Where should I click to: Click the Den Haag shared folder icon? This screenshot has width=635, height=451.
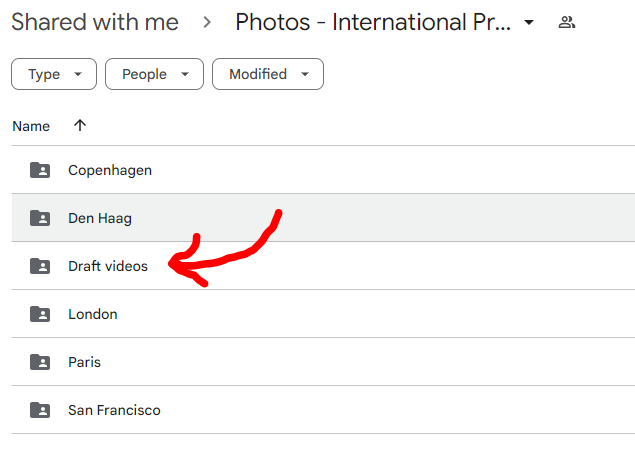coord(40,218)
